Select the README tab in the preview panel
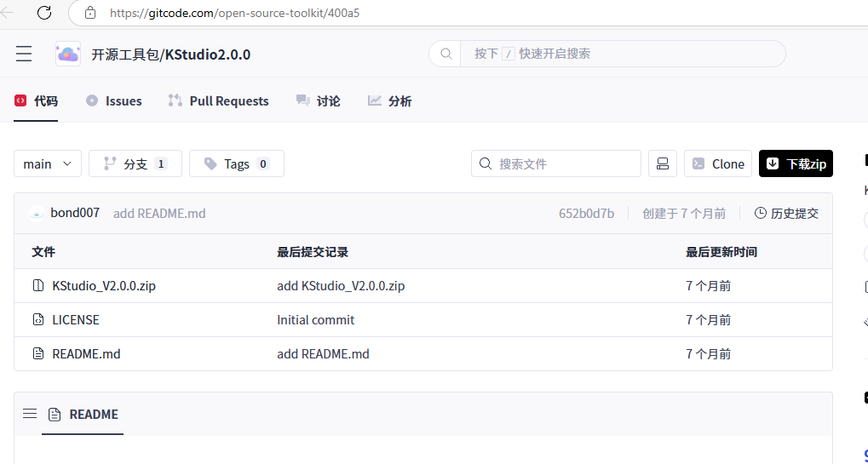The width and height of the screenshot is (868, 464). tap(83, 415)
